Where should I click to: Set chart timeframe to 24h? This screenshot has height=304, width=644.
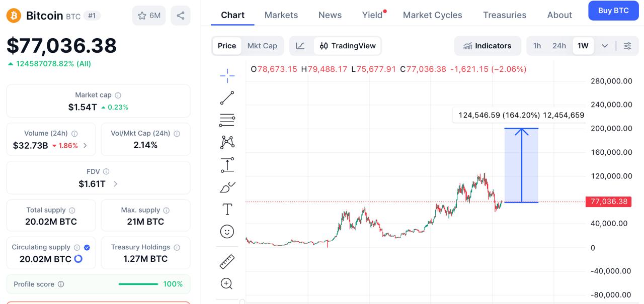559,46
